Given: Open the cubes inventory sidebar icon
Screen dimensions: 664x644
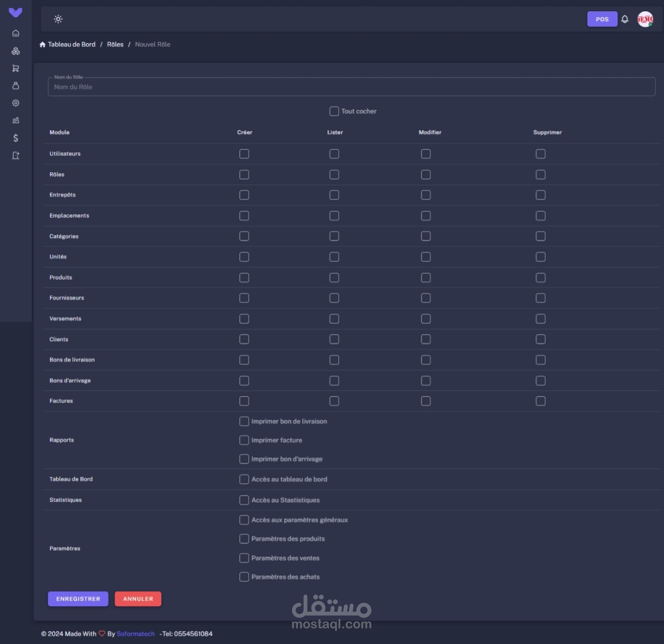Looking at the screenshot, I should click(16, 51).
